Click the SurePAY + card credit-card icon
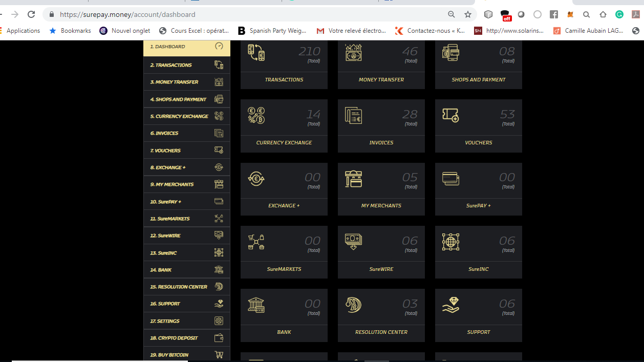644x362 pixels. tap(450, 178)
